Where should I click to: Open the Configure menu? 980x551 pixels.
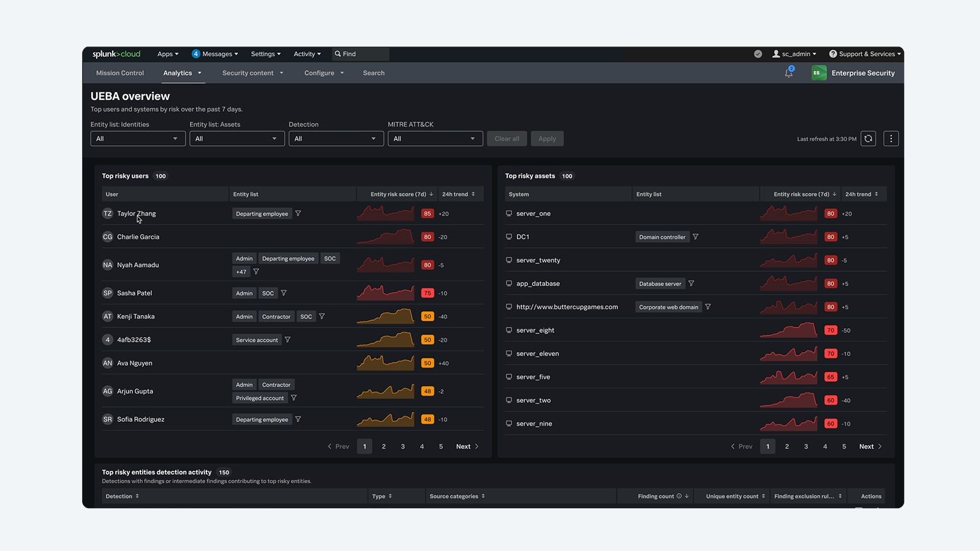[x=324, y=73]
